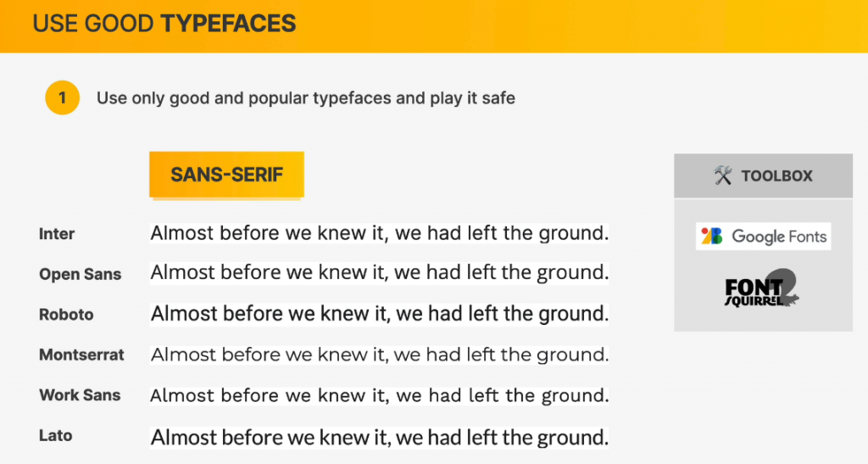Click the Inter sample sentence
Viewport: 868px width, 464px height.
tap(380, 233)
